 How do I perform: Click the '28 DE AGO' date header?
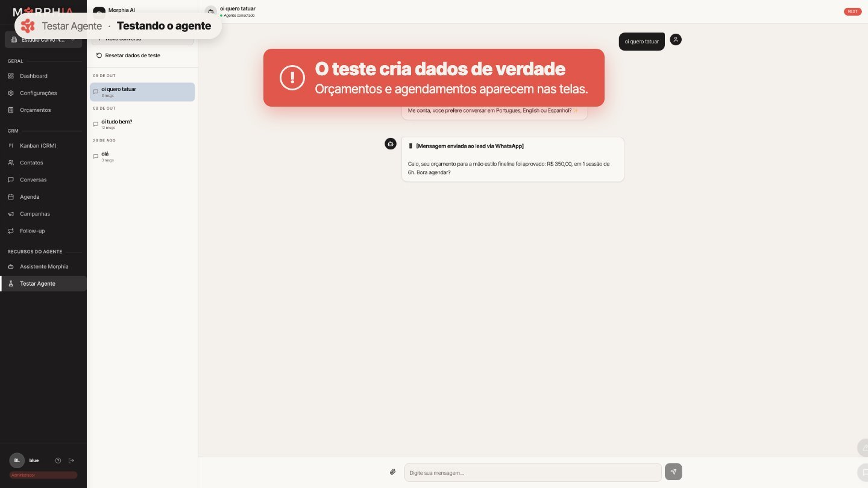point(104,140)
